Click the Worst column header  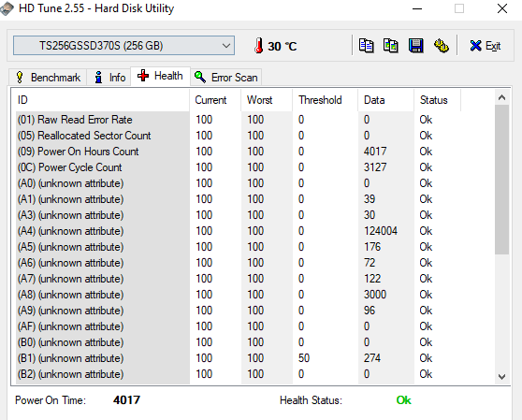[267, 100]
